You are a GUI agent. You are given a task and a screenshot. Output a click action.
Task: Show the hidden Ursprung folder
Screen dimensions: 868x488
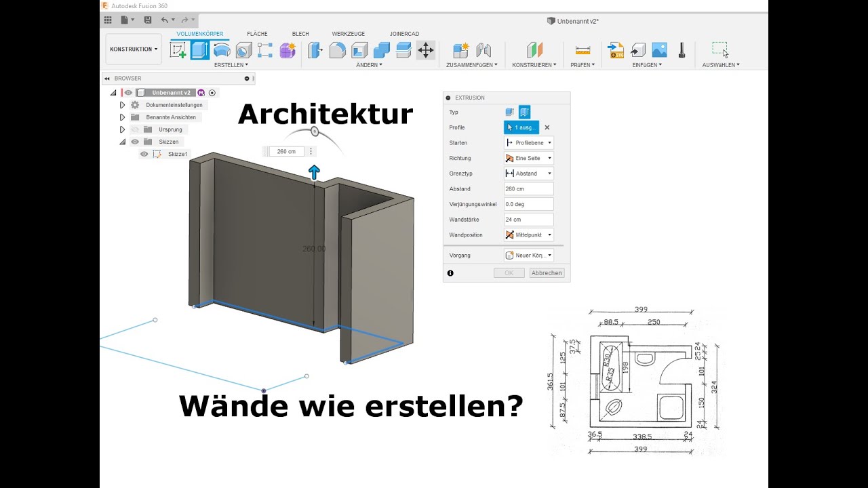click(134, 129)
